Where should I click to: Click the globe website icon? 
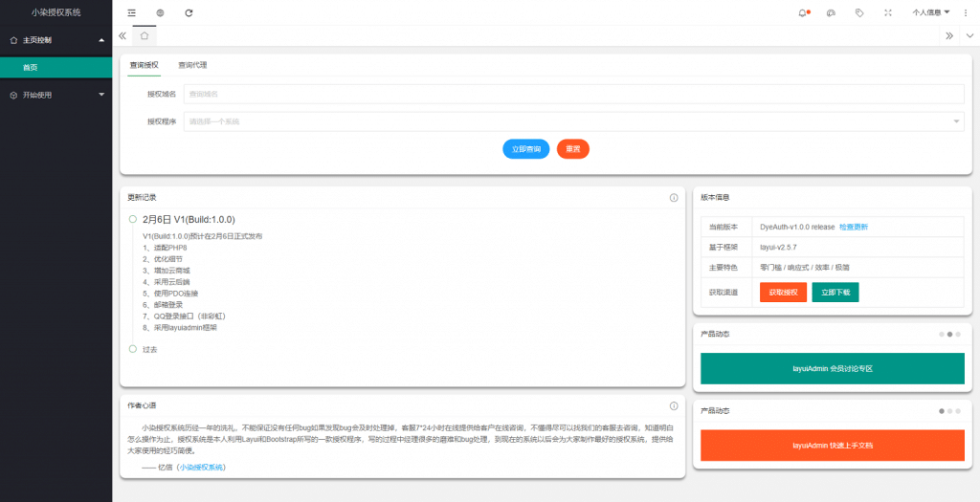tap(160, 12)
